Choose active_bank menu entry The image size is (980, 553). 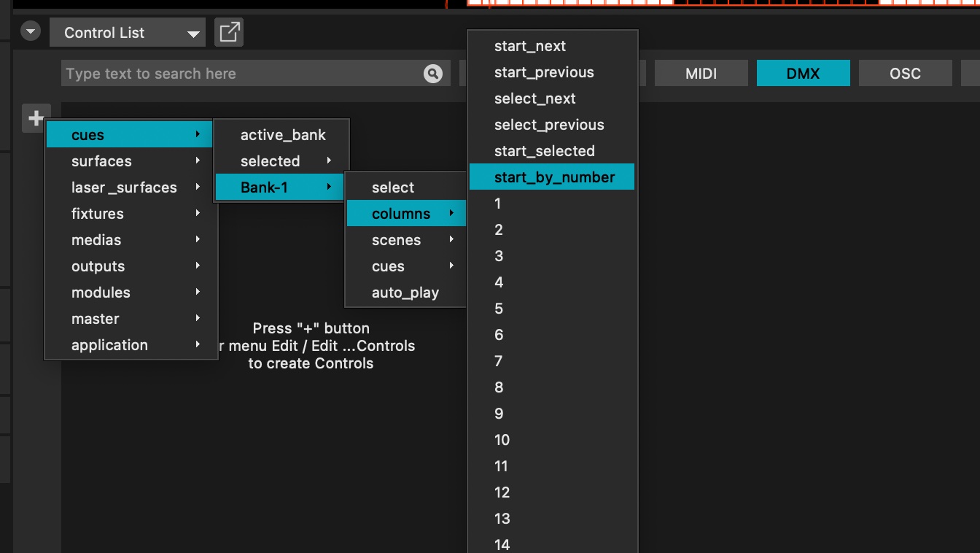coord(281,135)
